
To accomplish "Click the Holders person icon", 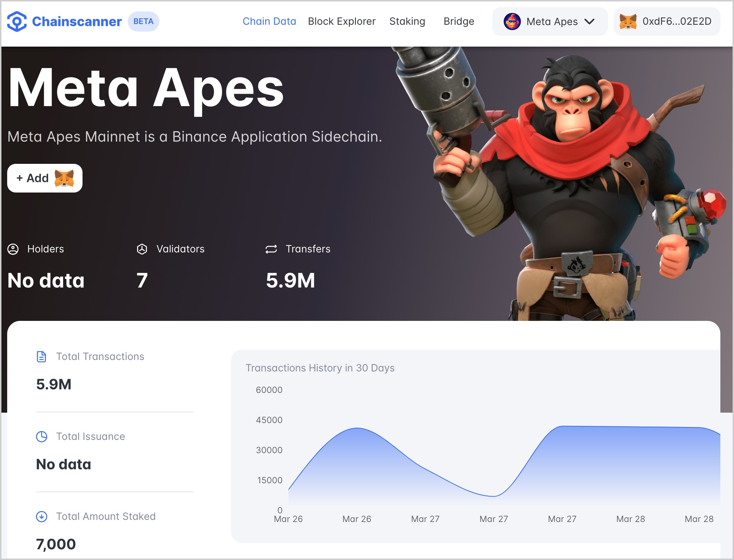I will point(13,249).
